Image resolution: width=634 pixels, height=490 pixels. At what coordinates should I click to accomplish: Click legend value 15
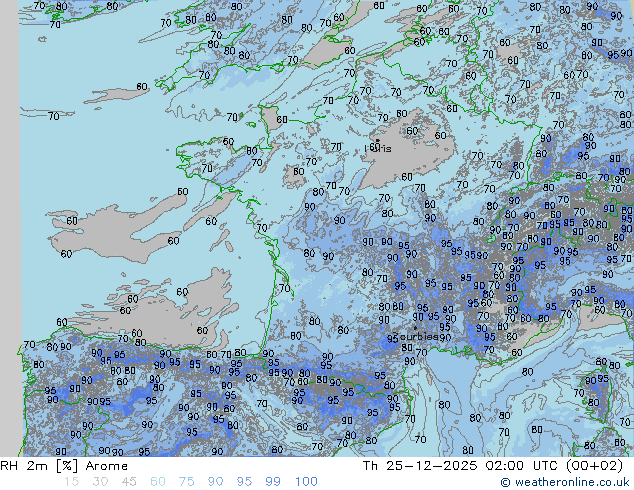(71, 482)
